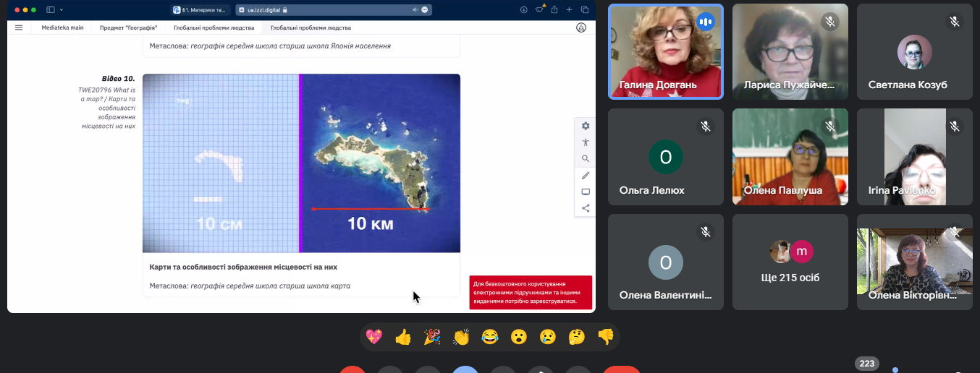
Task: Open the accessibility figure icon in the side toolbar
Action: 586,142
